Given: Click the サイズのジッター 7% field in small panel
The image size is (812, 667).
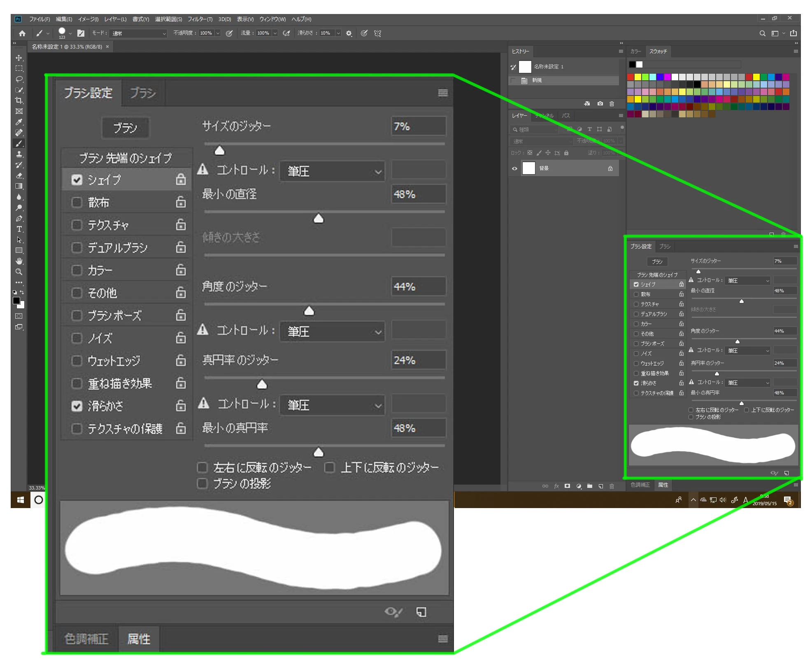Looking at the screenshot, I should coord(785,261).
